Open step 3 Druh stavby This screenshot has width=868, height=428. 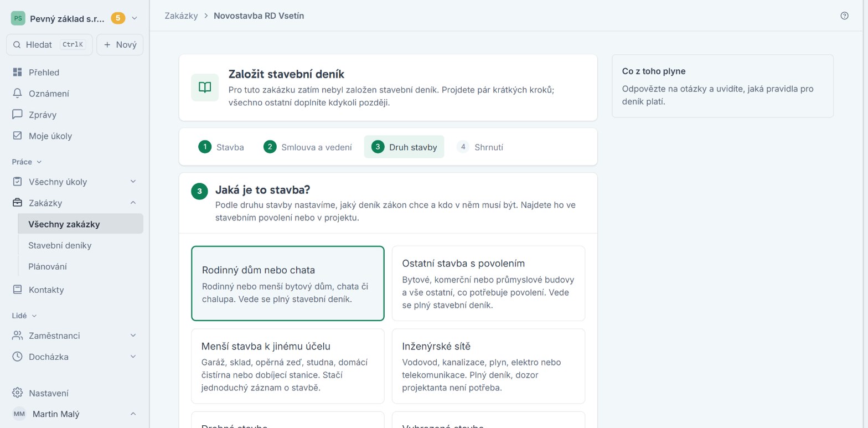404,147
